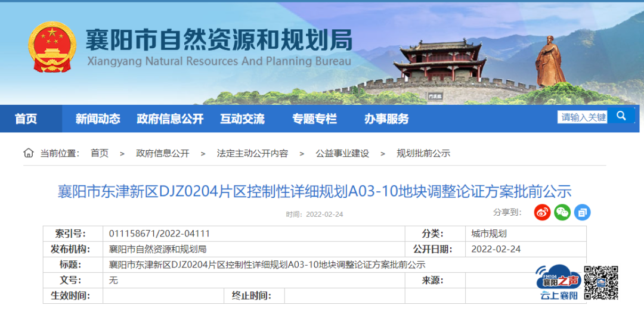Viewport: 644px width, 311px height.
Task: Click the site title 襄阳市自然资源和规划局
Action: (219, 40)
